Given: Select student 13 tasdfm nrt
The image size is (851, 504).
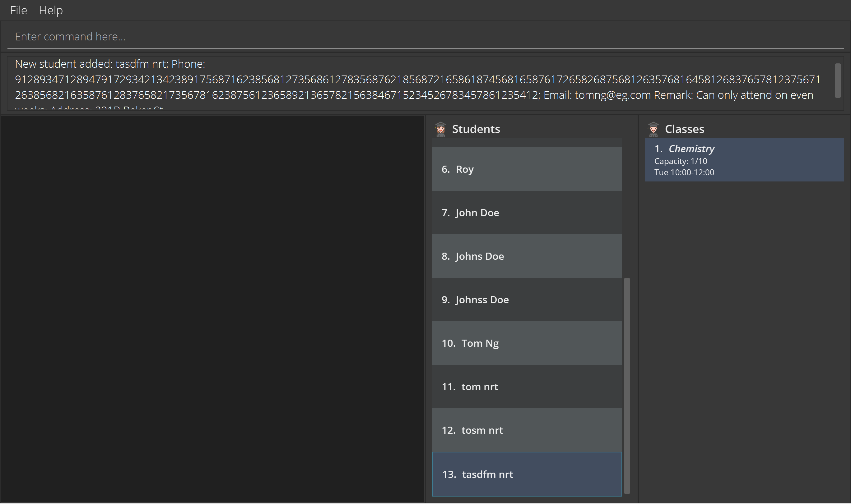Looking at the screenshot, I should [527, 474].
